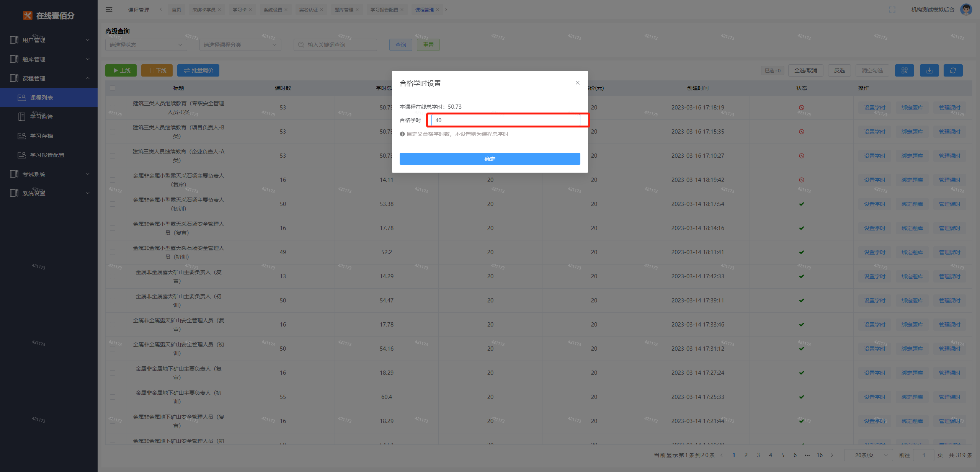Image resolution: width=980 pixels, height=472 pixels.
Task: Click the orange 下线 button
Action: coord(157,70)
